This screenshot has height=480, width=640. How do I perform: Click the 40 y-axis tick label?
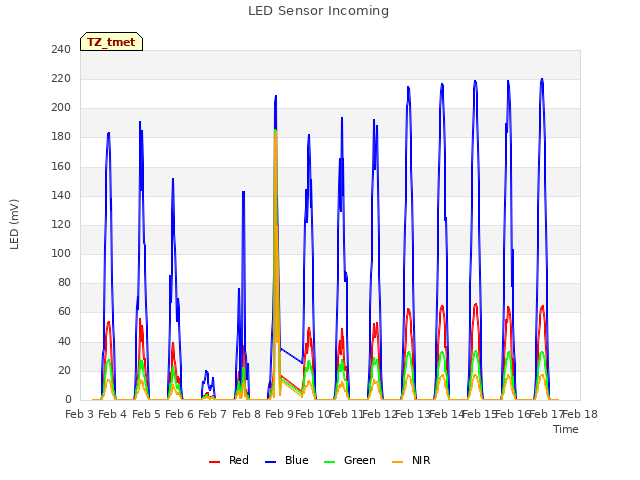click(x=64, y=341)
